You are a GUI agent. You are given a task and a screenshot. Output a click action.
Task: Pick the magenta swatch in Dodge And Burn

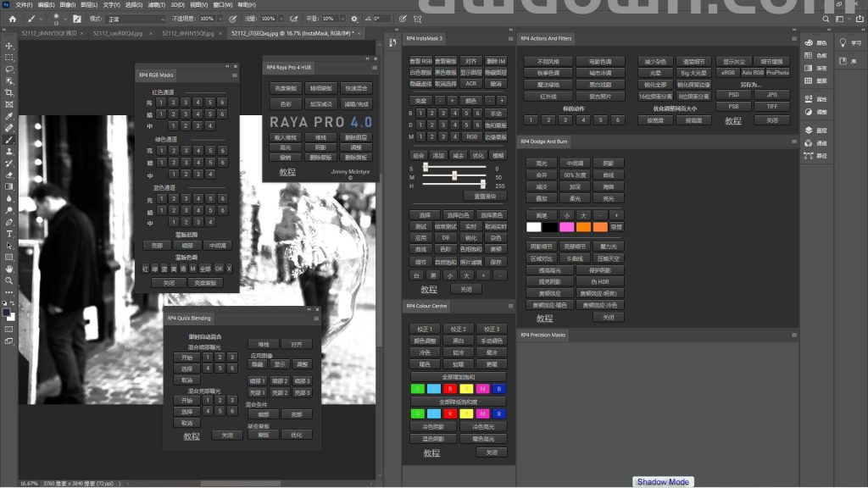tap(565, 227)
